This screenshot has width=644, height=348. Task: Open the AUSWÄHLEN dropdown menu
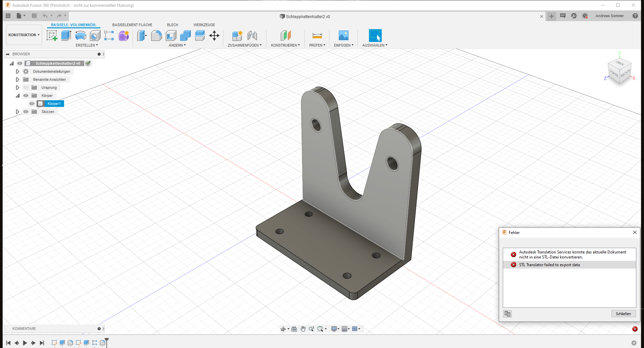coord(375,45)
